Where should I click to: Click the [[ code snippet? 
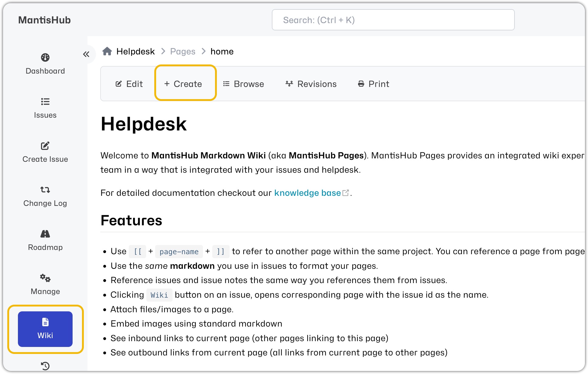point(138,251)
